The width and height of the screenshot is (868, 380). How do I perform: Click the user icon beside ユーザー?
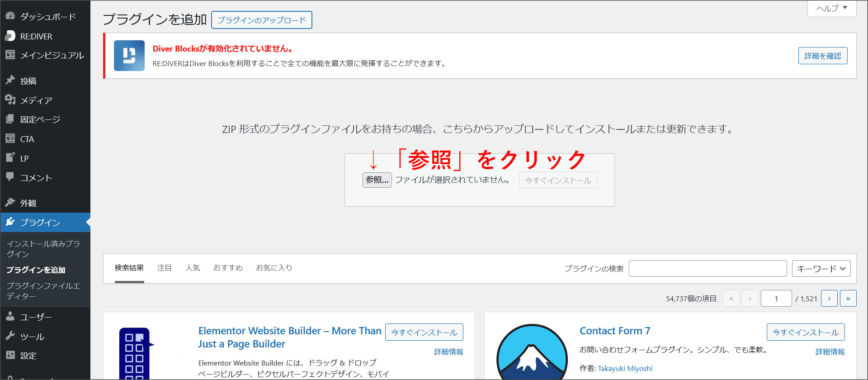(x=10, y=316)
